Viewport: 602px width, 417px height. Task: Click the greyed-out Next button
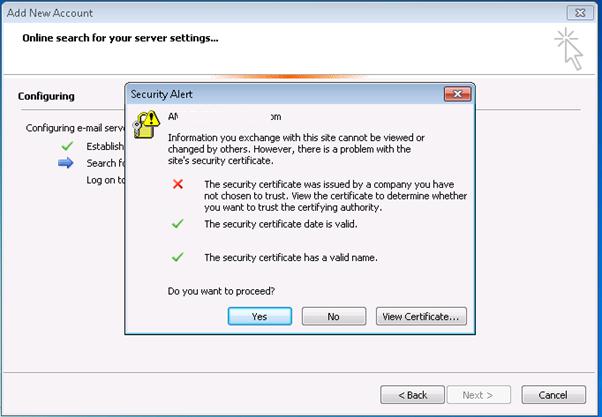[x=482, y=394]
